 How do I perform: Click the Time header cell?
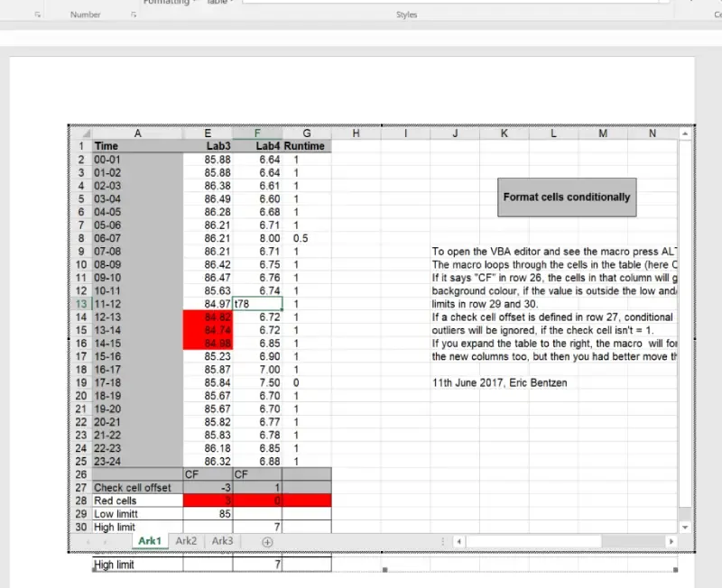click(137, 146)
